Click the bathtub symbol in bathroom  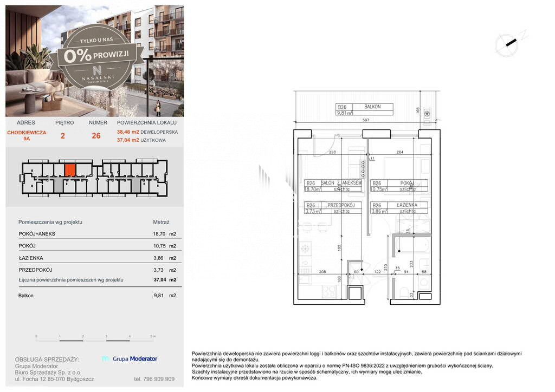pyautogui.click(x=412, y=245)
